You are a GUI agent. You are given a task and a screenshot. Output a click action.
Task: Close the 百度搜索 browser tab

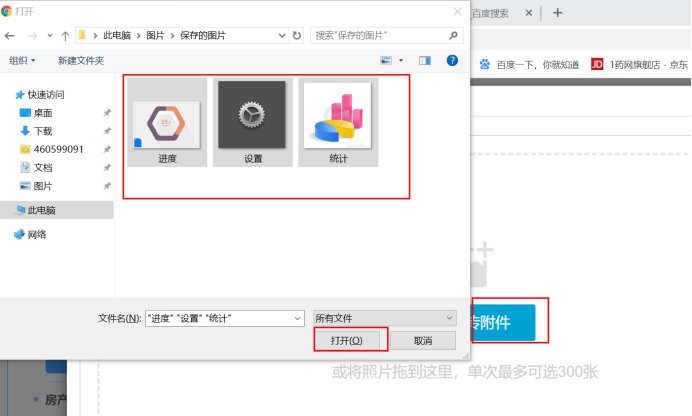(529, 13)
